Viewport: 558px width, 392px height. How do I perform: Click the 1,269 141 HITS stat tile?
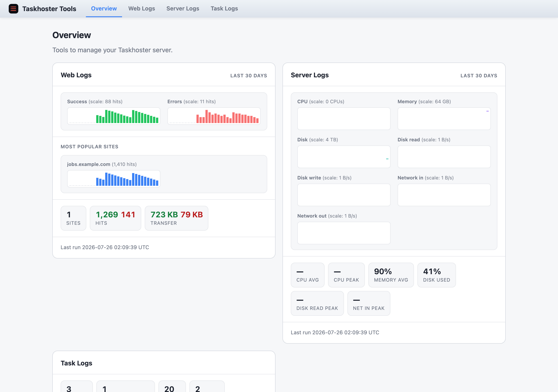pos(116,218)
